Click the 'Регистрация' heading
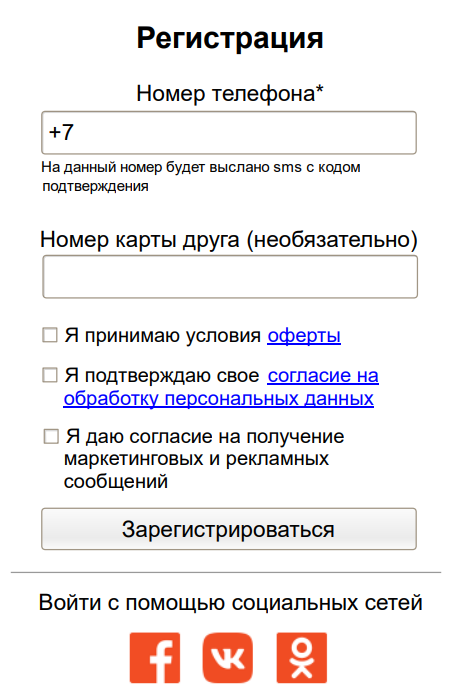 pos(230,38)
